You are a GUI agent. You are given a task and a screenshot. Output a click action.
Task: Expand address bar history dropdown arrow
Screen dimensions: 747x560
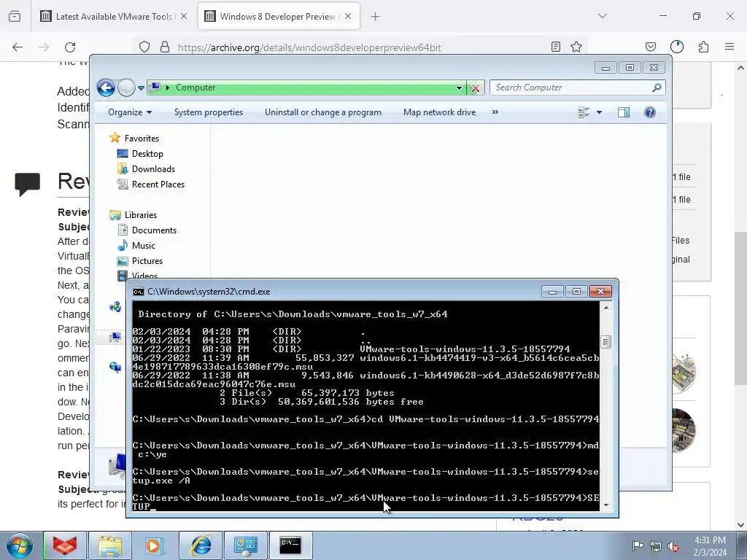click(x=459, y=87)
